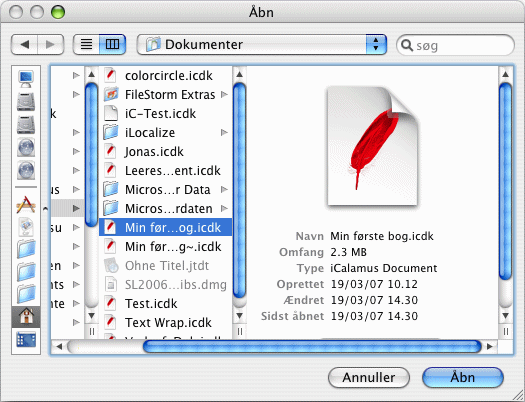Viewport: 525px width, 402px height.
Task: Click the large iCalamus document preview thumbnail
Action: pyautogui.click(x=372, y=146)
